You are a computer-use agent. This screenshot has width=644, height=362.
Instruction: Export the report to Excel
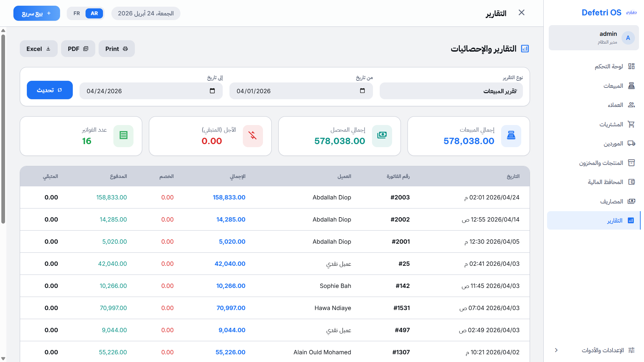click(x=38, y=49)
